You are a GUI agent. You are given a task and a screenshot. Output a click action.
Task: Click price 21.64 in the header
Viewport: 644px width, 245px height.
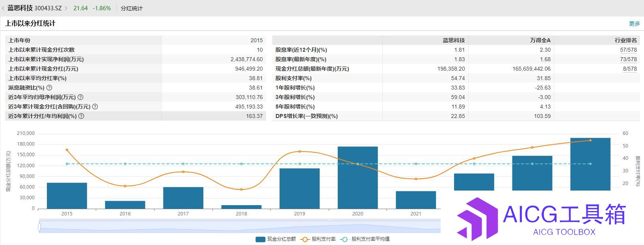tap(80, 8)
